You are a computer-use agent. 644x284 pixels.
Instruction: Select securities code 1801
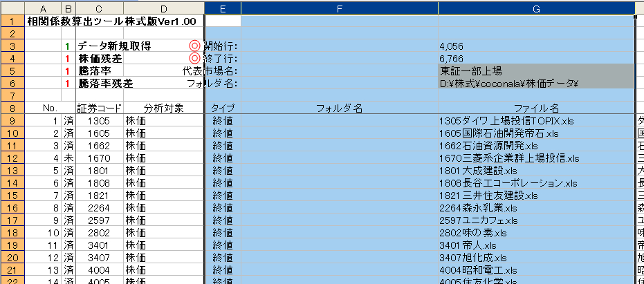point(99,171)
